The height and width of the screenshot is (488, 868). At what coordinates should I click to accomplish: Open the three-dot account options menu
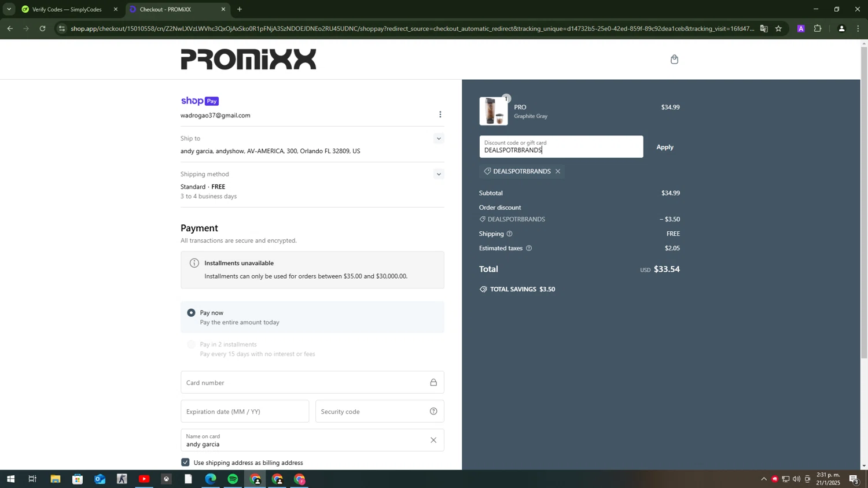point(440,114)
